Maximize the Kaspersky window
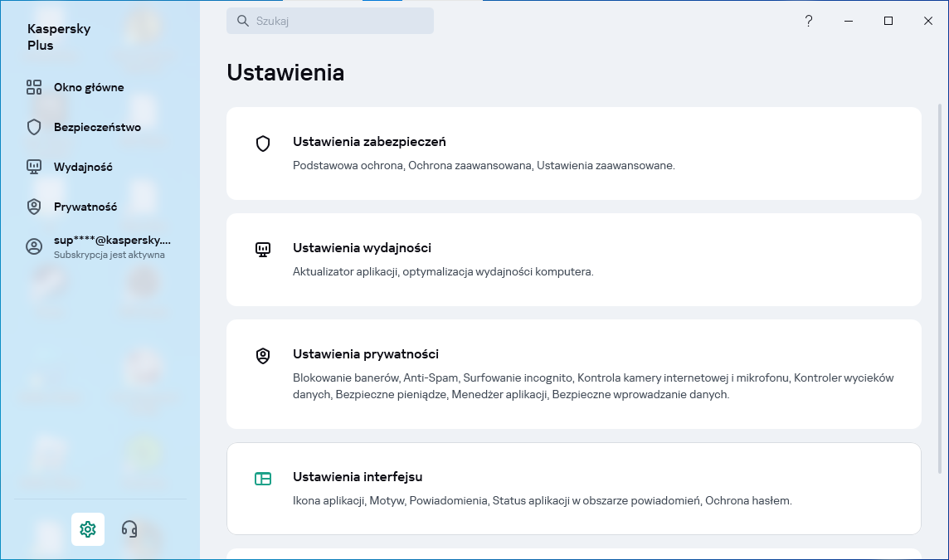The height and width of the screenshot is (560, 949). click(x=888, y=22)
